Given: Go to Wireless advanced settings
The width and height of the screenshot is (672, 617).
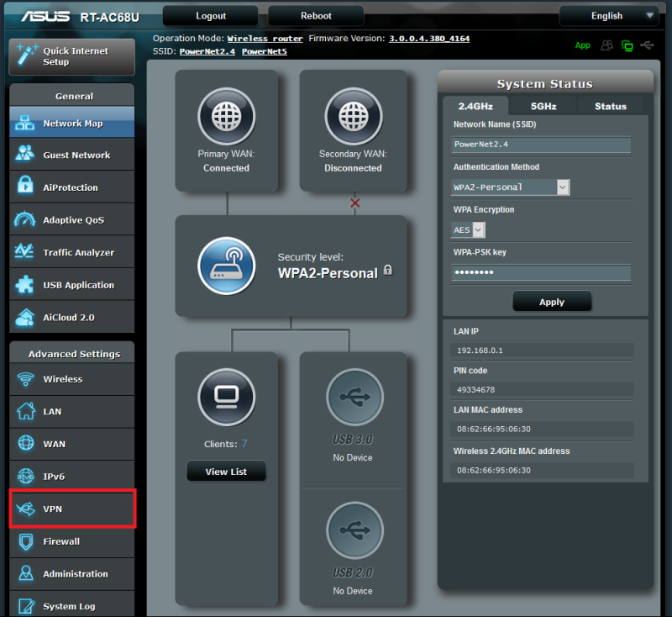Looking at the screenshot, I should click(72, 379).
